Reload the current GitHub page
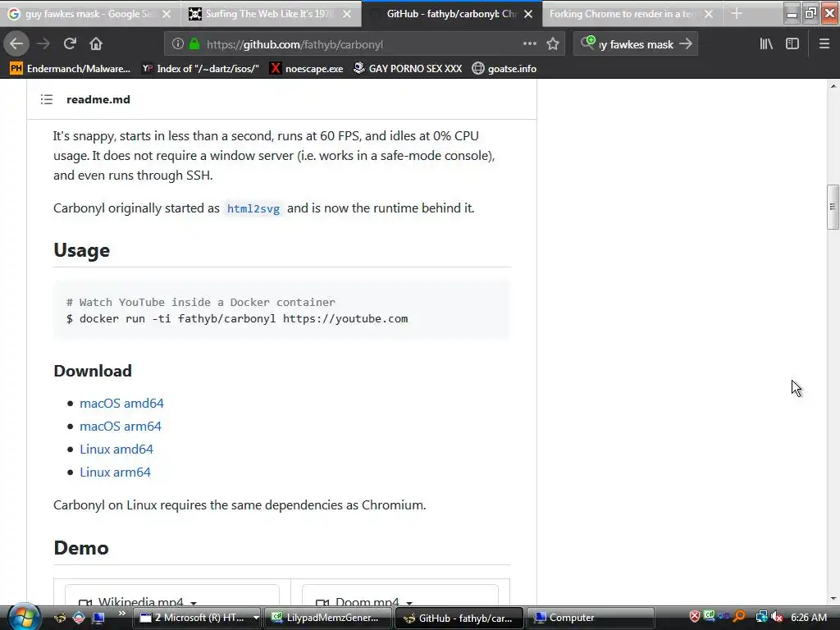Image resolution: width=840 pixels, height=630 pixels. coord(70,44)
